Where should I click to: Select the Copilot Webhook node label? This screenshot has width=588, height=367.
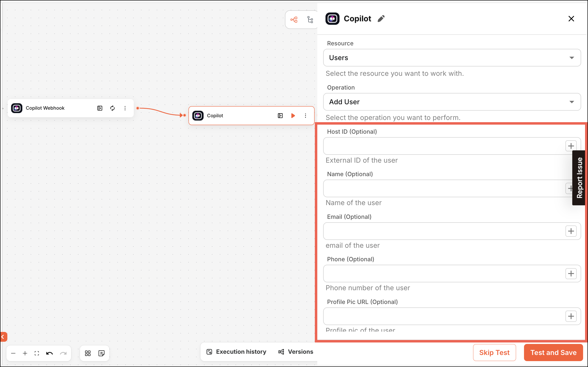click(x=45, y=108)
